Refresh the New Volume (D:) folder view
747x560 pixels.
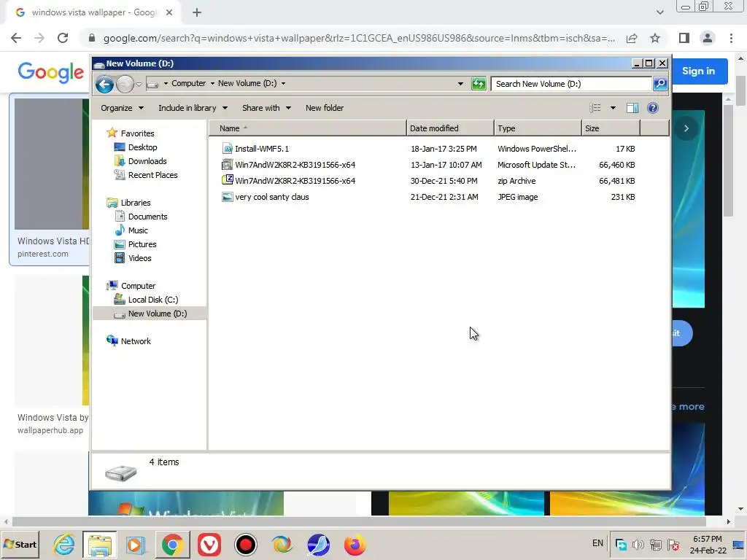[x=479, y=84]
